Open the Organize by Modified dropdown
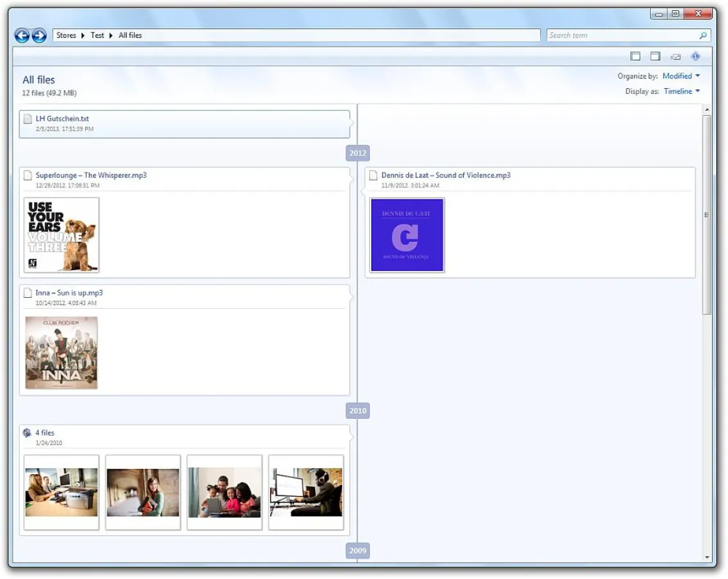Image resolution: width=728 pixels, height=579 pixels. (x=681, y=76)
